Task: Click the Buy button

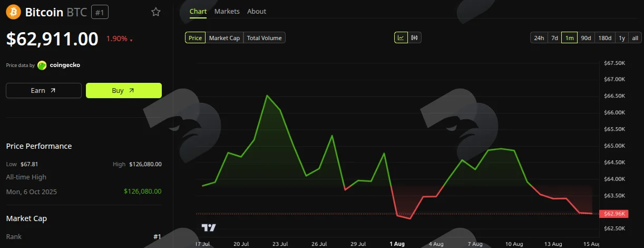Action: click(124, 90)
